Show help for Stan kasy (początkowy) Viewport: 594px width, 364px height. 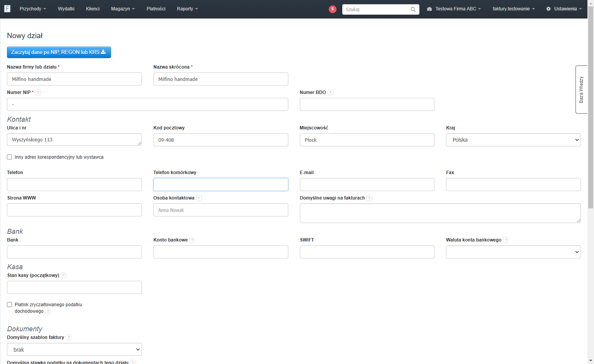click(x=64, y=275)
